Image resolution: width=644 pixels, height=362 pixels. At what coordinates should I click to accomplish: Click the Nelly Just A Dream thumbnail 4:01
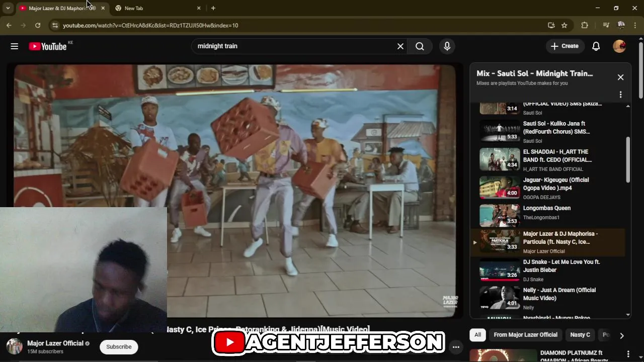pyautogui.click(x=500, y=298)
